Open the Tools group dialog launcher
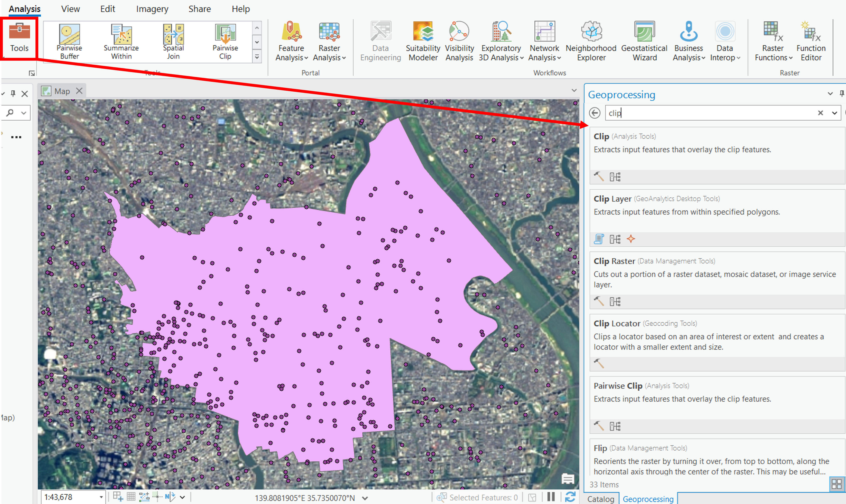This screenshot has height=504, width=846. click(x=32, y=73)
